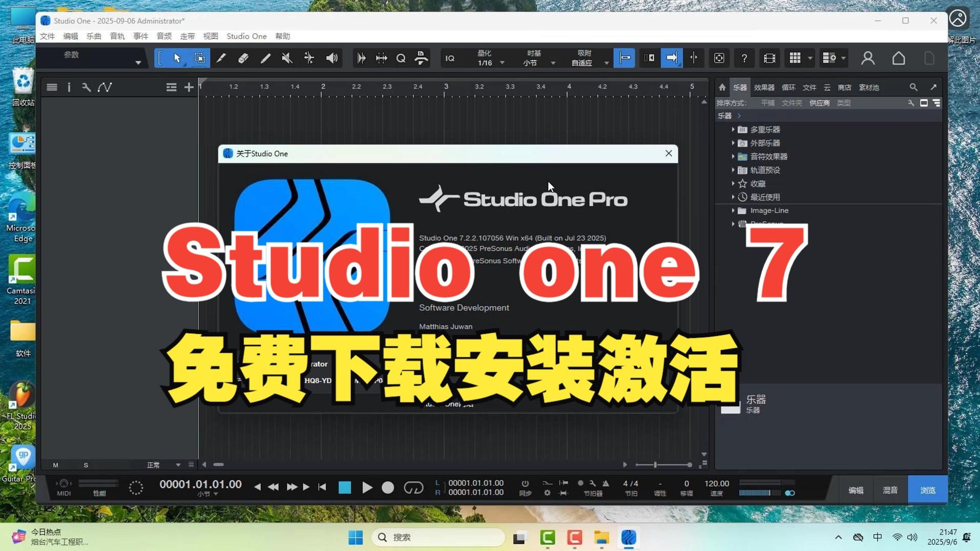Close the About Studio One dialog
The height and width of the screenshot is (551, 980).
coord(669,153)
